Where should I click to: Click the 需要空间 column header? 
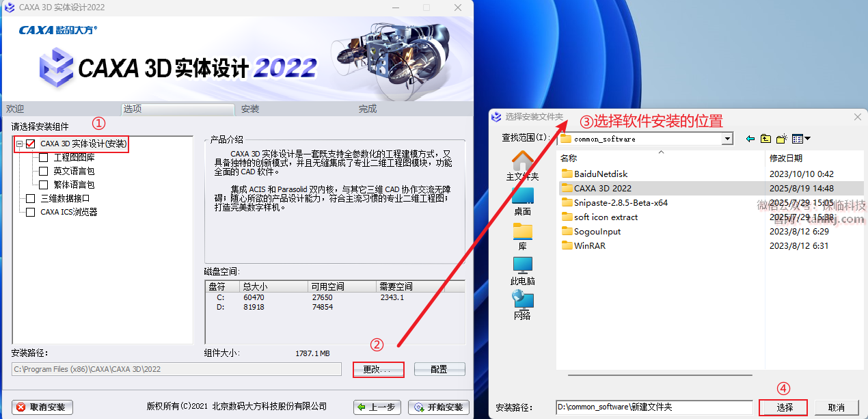[409, 286]
